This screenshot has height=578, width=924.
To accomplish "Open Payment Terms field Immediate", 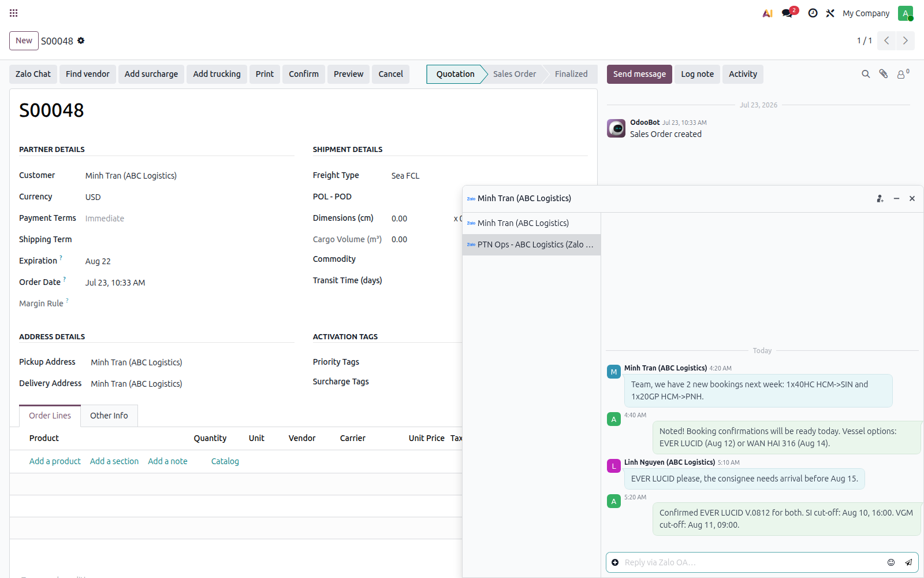I will (x=189, y=218).
